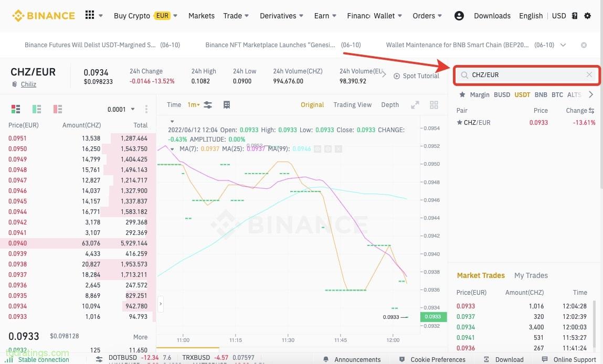Open the Spot Tutorial link
The image size is (603, 364).
pyautogui.click(x=421, y=76)
